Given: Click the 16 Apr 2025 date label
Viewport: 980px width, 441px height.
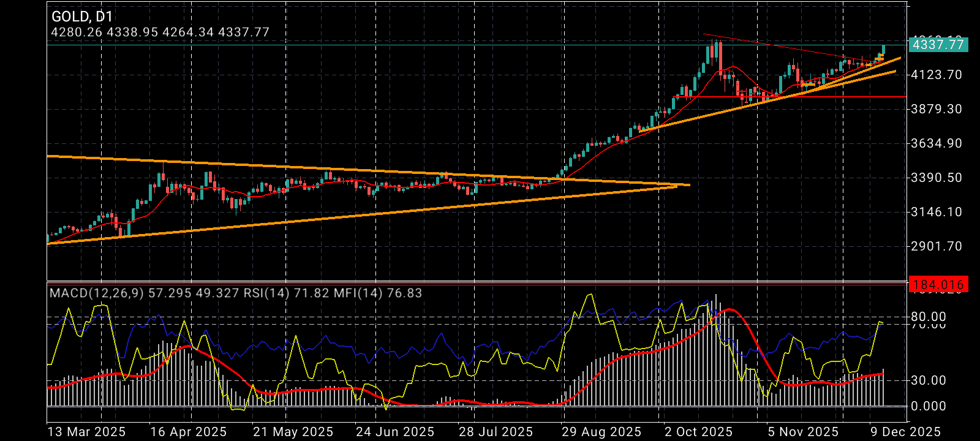Looking at the screenshot, I should pos(189,432).
